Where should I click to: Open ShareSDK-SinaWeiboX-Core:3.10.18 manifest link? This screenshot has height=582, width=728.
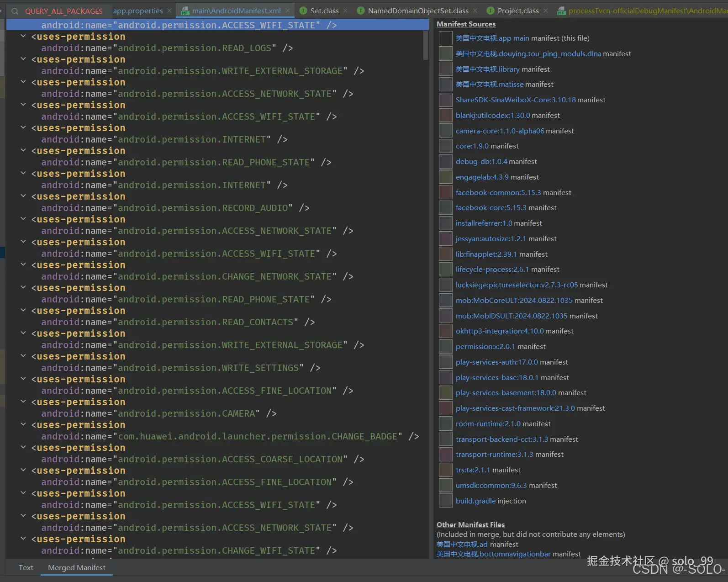click(x=516, y=100)
